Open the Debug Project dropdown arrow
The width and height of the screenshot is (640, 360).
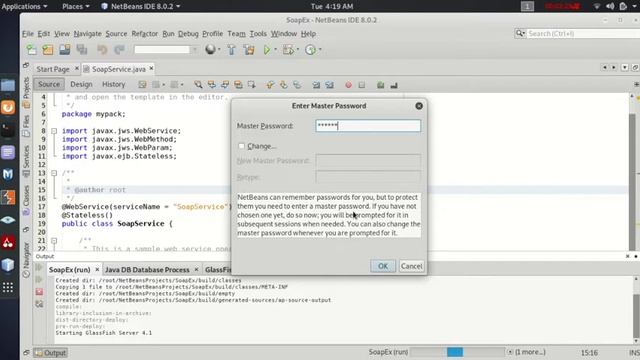[x=298, y=50]
